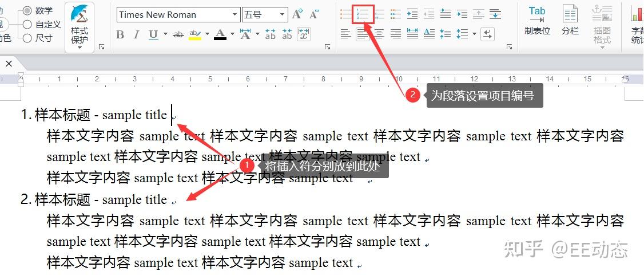Center-align the paragraph text
Image resolution: width=644 pixels, height=275 pixels.
tap(380, 34)
